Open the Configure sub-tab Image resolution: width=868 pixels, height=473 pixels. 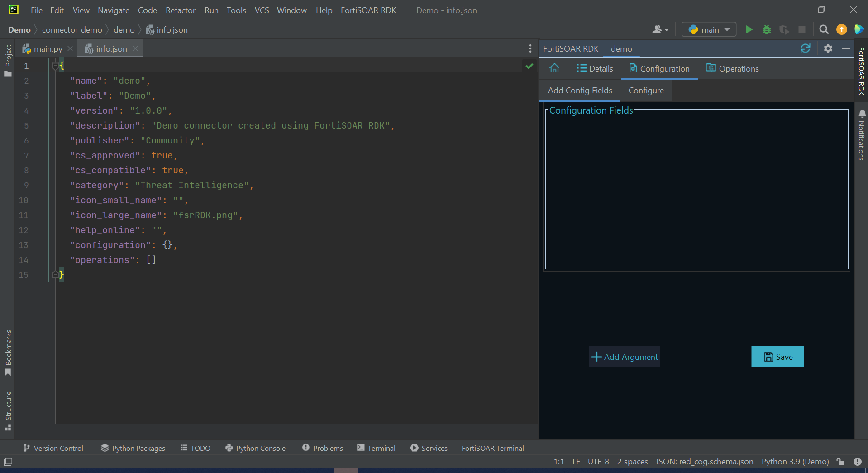(x=646, y=91)
